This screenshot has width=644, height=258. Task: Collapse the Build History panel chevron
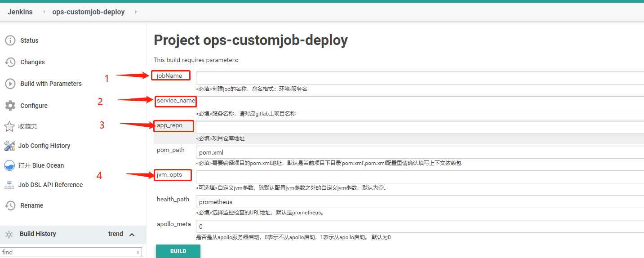[x=132, y=234]
